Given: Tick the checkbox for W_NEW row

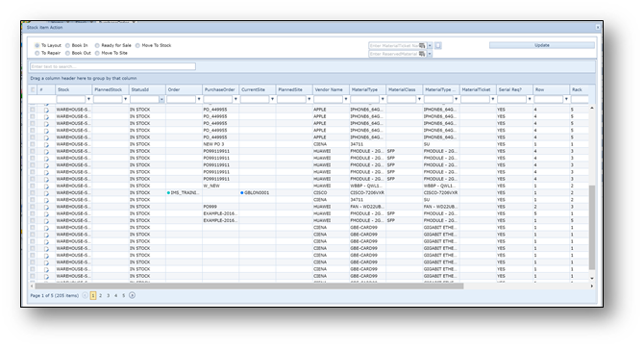Looking at the screenshot, I should click(x=33, y=186).
